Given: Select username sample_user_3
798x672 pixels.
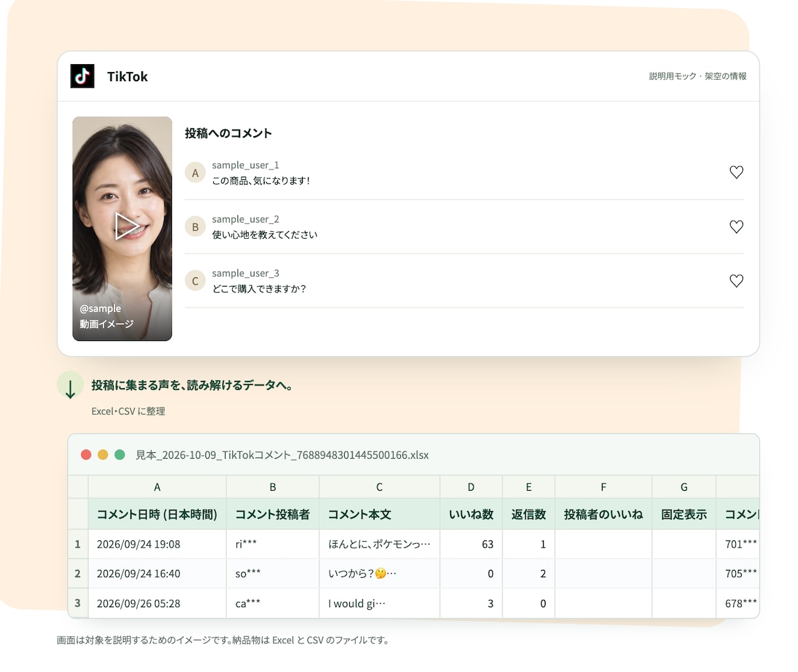Looking at the screenshot, I should (x=245, y=274).
